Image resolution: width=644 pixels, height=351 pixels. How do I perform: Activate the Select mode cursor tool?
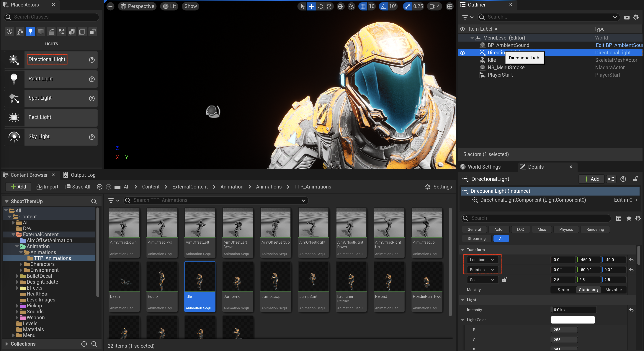coord(303,6)
